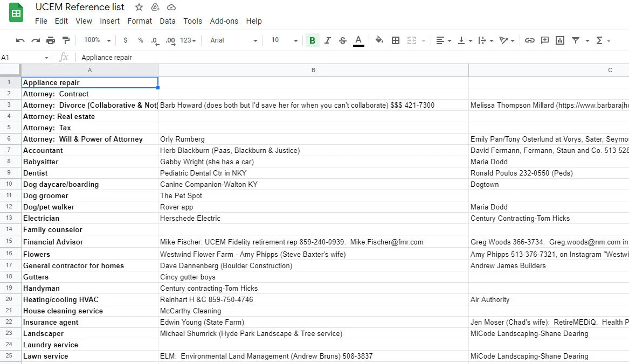Open the View menu
The width and height of the screenshot is (629, 364).
(84, 21)
